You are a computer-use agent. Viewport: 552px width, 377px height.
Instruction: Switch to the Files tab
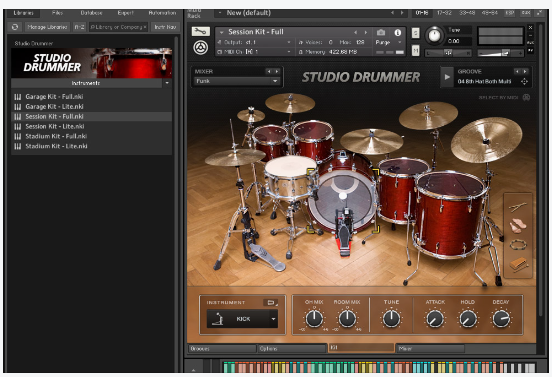pyautogui.click(x=57, y=13)
